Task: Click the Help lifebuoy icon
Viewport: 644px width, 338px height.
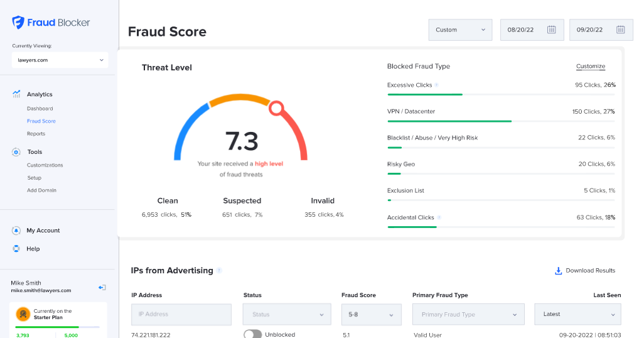Action: (16, 249)
